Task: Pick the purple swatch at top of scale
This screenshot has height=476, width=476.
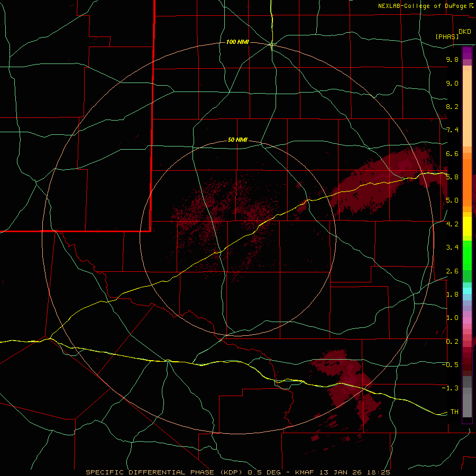Action: coord(467,53)
